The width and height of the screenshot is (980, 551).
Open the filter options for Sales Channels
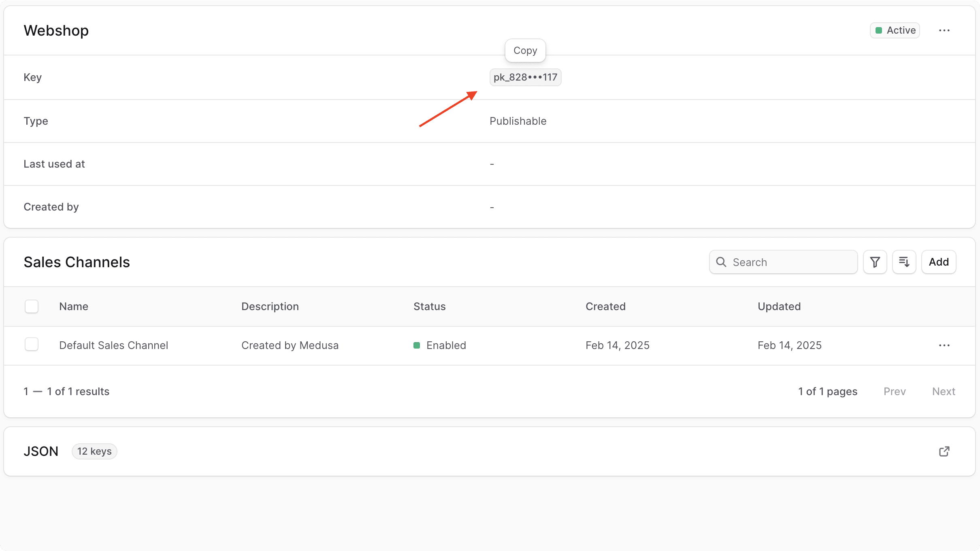[x=875, y=262]
